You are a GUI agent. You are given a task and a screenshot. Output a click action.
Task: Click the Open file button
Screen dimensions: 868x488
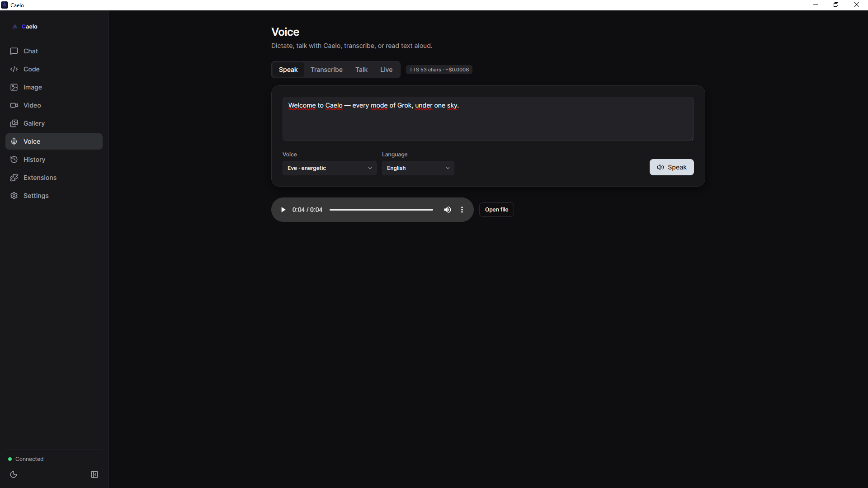[x=496, y=210]
